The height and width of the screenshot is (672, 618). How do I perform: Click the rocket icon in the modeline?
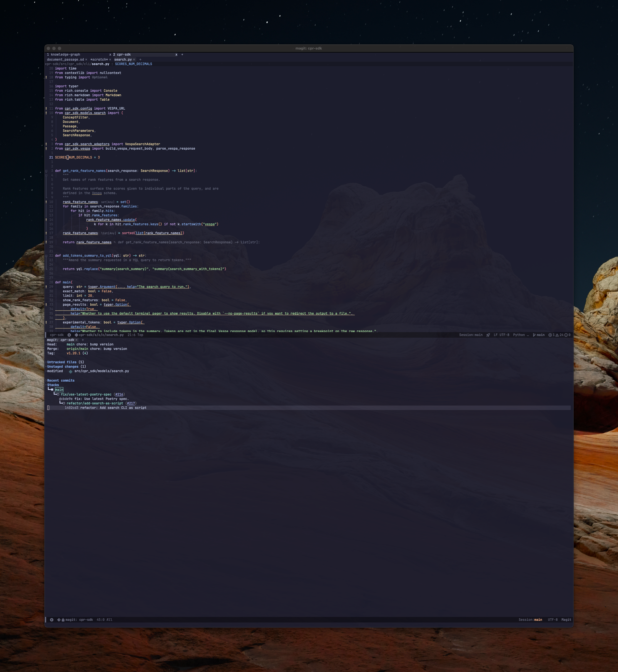[488, 335]
